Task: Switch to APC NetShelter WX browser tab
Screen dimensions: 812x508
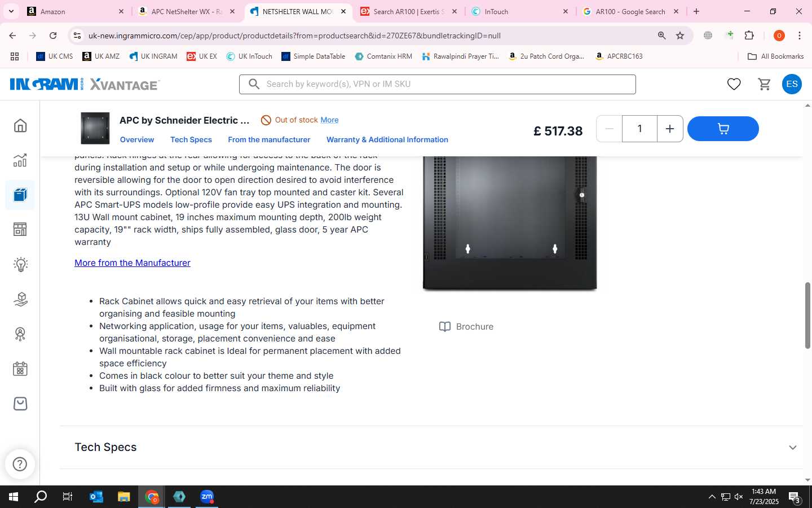Action: click(187, 11)
